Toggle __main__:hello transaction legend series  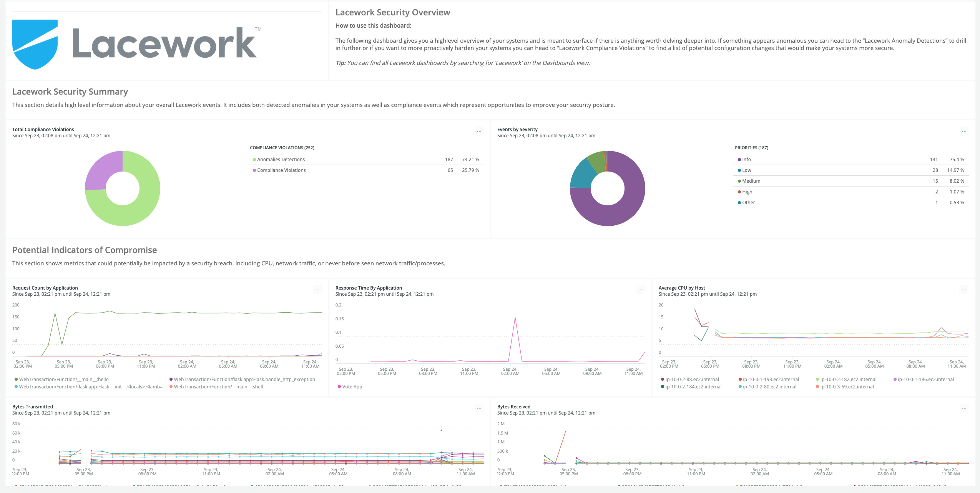(63, 380)
